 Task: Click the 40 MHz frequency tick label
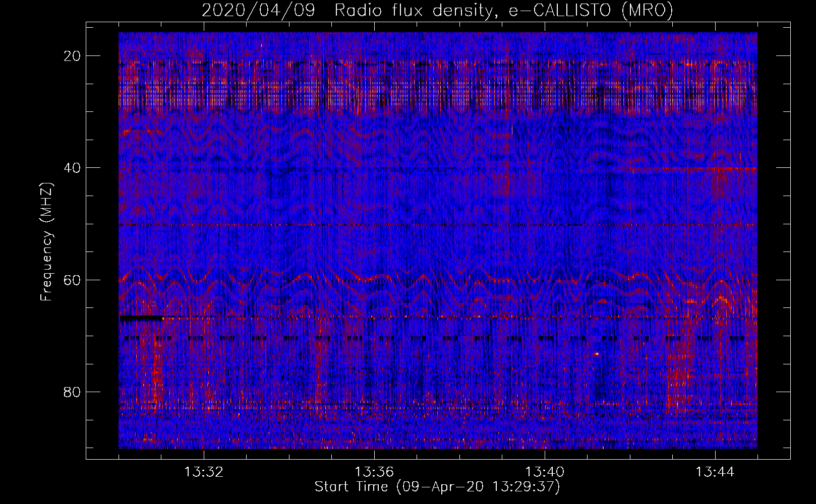click(73, 168)
